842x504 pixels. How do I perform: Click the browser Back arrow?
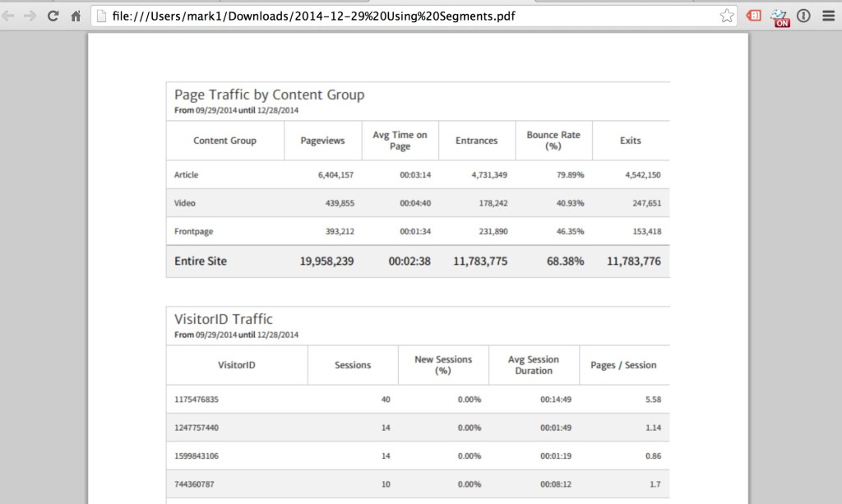point(11,16)
